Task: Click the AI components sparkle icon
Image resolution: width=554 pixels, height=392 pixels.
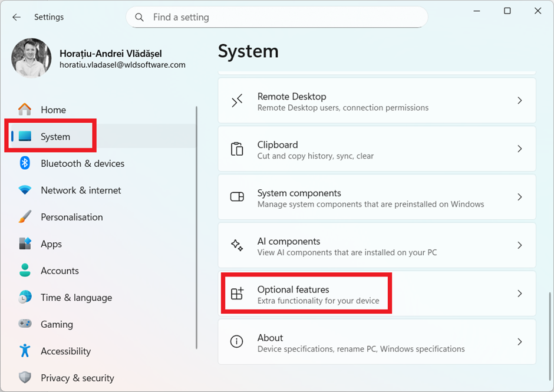Action: 237,245
